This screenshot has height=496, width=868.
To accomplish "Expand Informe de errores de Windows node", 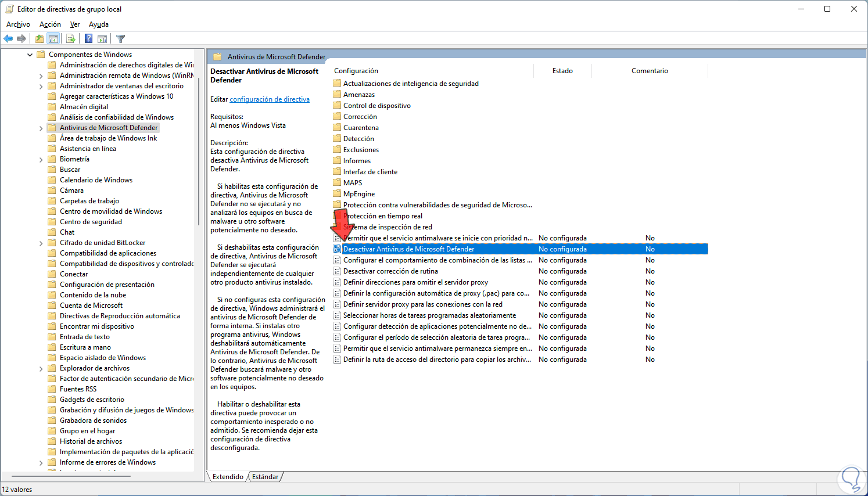I will click(41, 463).
